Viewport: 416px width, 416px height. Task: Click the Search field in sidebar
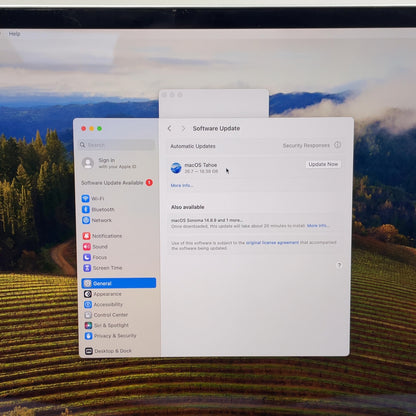[117, 145]
